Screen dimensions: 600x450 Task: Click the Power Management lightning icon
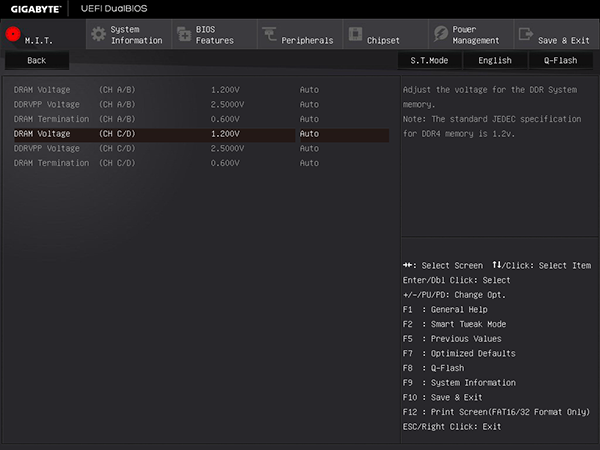[x=441, y=34]
